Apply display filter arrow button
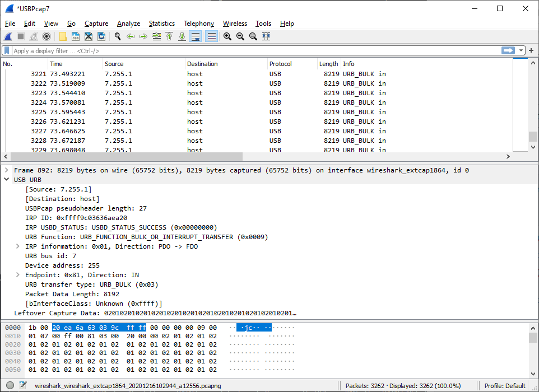 point(508,50)
